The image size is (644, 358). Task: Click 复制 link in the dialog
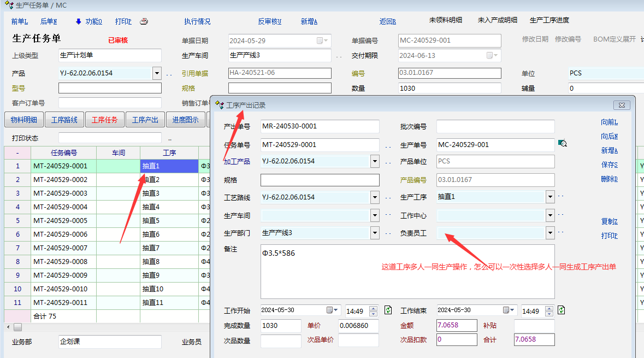tap(609, 221)
